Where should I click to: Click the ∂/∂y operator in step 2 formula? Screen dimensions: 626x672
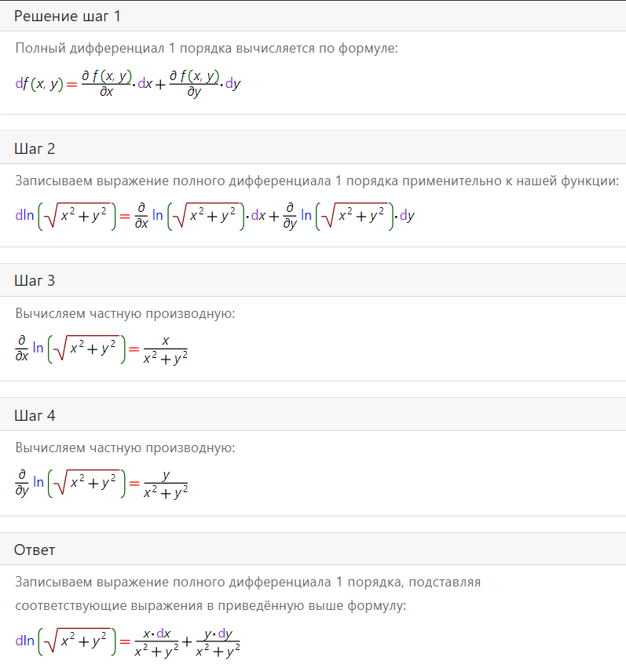[290, 216]
